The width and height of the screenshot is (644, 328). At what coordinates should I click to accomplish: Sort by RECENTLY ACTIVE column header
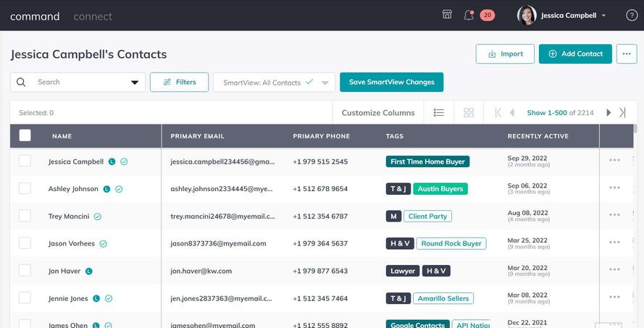coord(538,136)
